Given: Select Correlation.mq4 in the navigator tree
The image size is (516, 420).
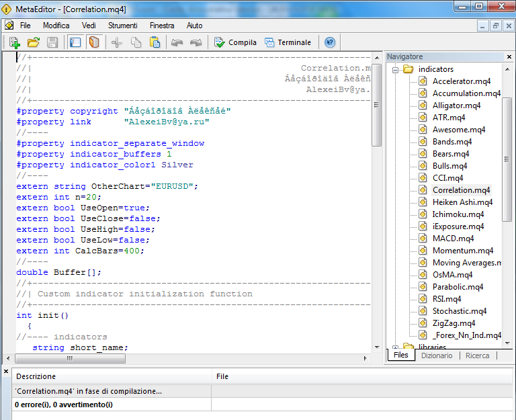Looking at the screenshot, I should [461, 190].
